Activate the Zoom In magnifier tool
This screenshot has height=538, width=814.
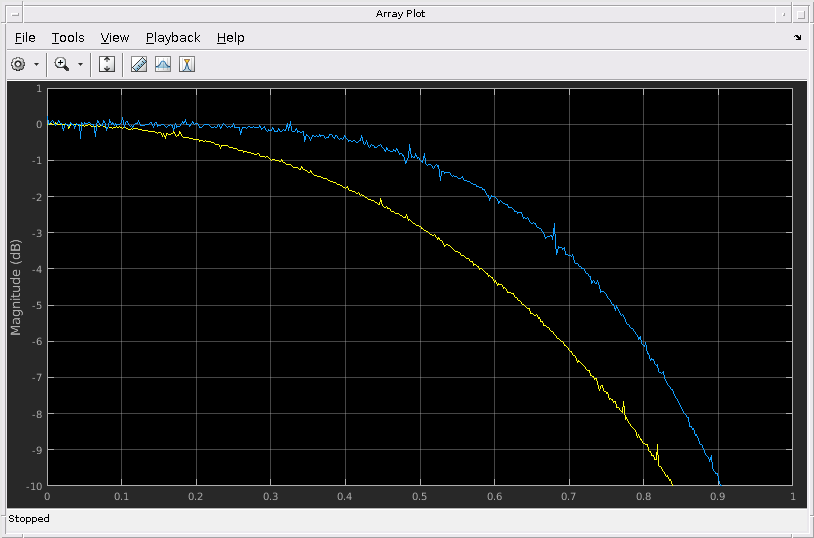click(62, 64)
